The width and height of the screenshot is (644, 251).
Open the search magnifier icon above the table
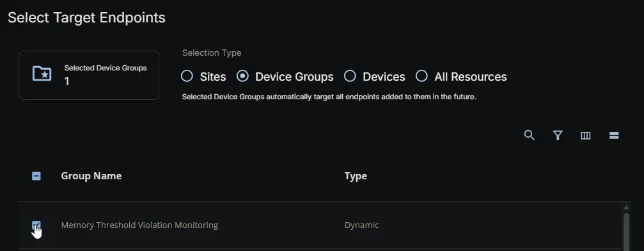point(530,135)
